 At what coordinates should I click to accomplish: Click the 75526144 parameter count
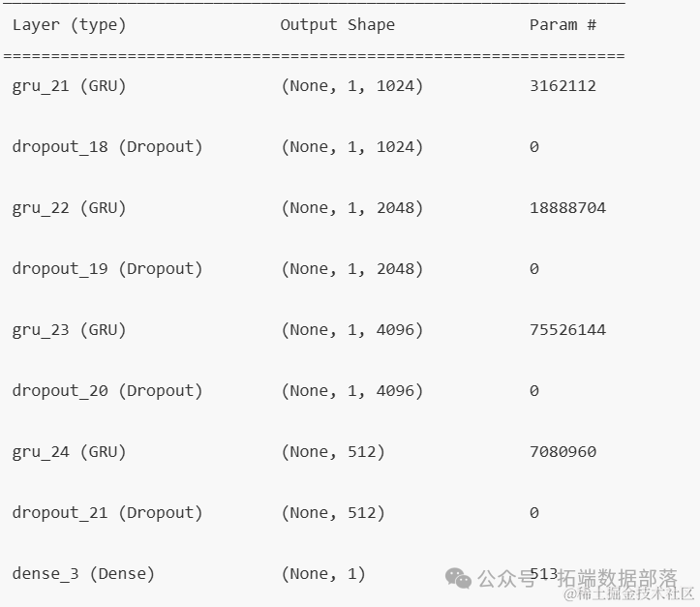567,330
